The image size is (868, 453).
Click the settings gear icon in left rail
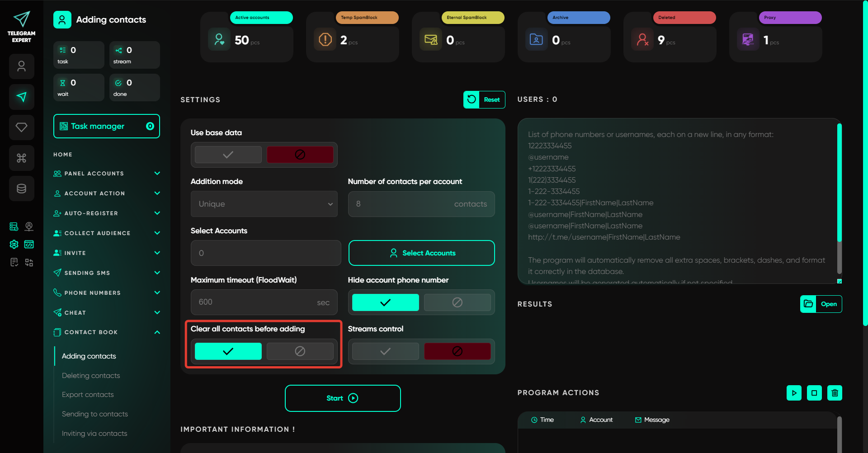14,245
